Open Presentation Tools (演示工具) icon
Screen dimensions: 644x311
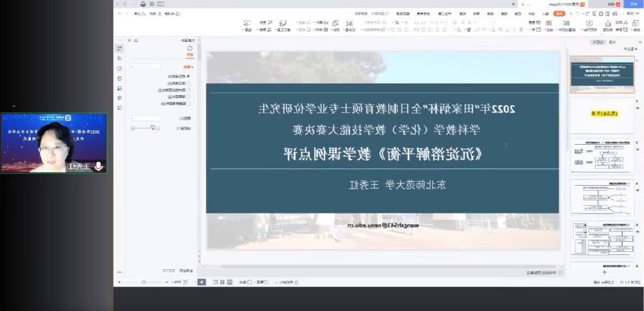pos(282,23)
